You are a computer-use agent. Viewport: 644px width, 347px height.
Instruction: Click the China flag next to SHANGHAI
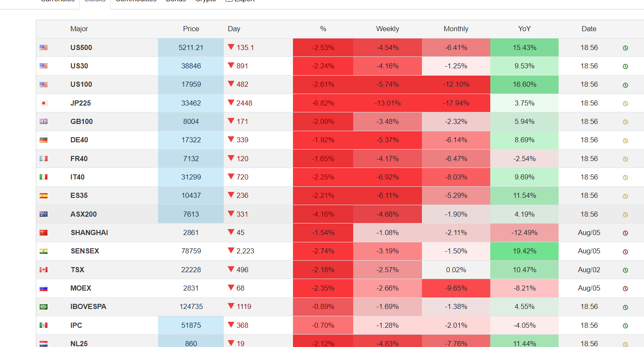point(44,233)
